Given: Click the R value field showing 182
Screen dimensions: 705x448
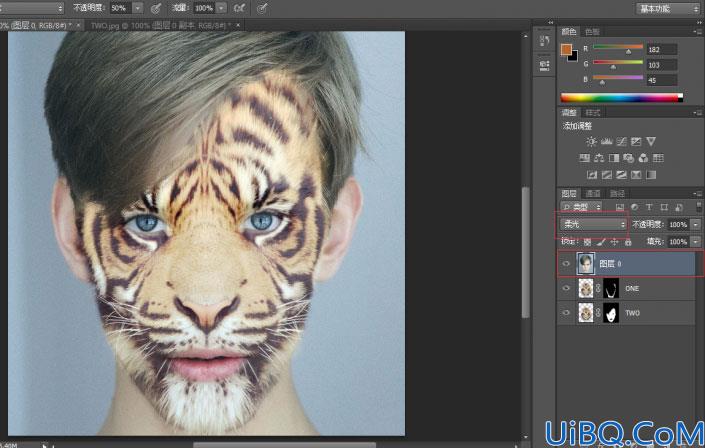Looking at the screenshot, I should click(x=661, y=49).
